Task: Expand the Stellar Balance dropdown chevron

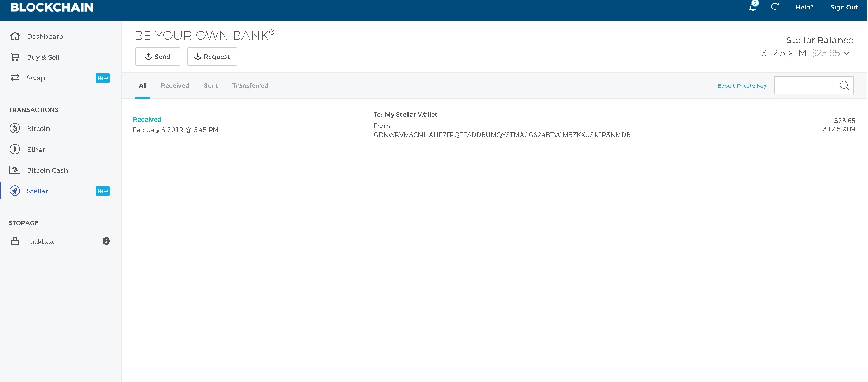Action: pyautogui.click(x=846, y=53)
